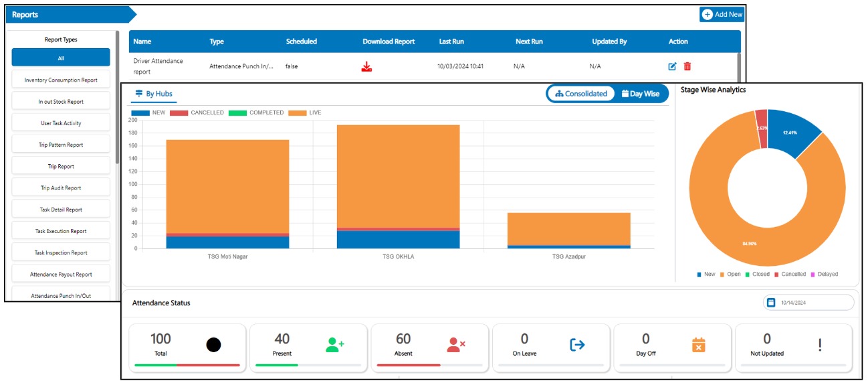Click the On Leave exit arrow icon
The height and width of the screenshot is (385, 868).
coord(577,345)
